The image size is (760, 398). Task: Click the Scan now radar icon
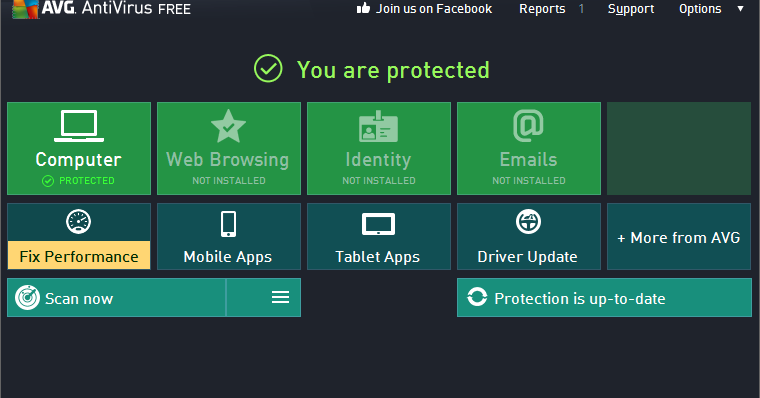[x=27, y=298]
